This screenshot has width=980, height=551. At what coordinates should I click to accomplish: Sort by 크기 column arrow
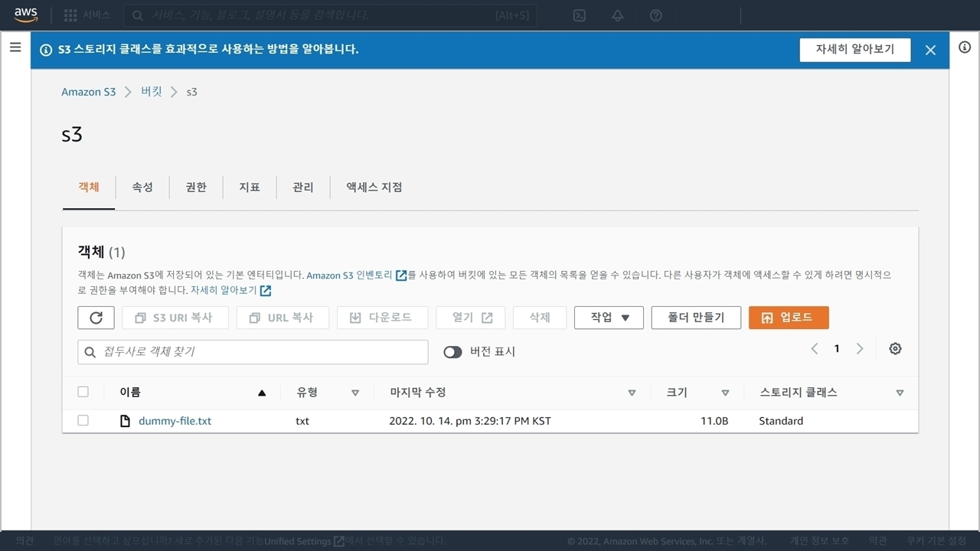pyautogui.click(x=725, y=393)
